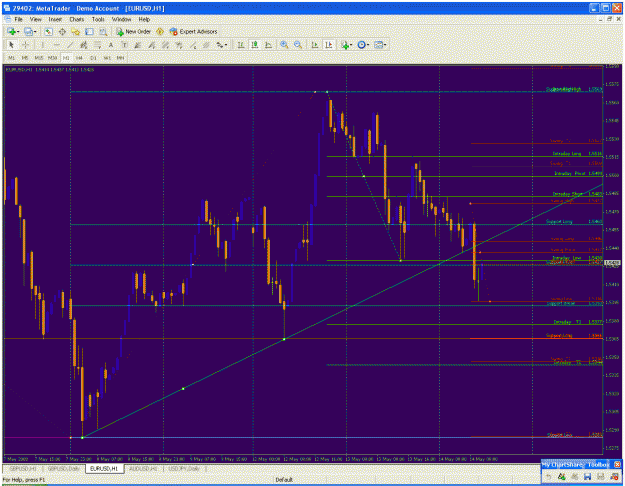Open the View menu
625x486 pixels.
click(x=35, y=19)
